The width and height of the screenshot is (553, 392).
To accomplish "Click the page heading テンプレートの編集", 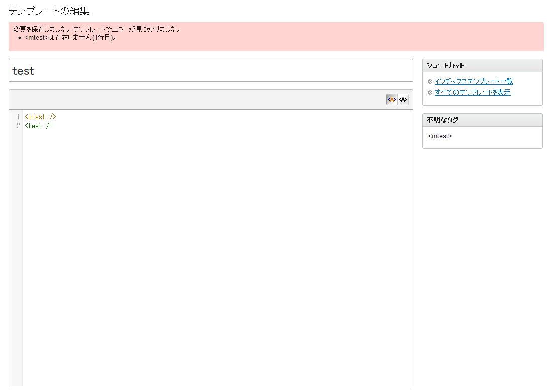I will click(49, 11).
